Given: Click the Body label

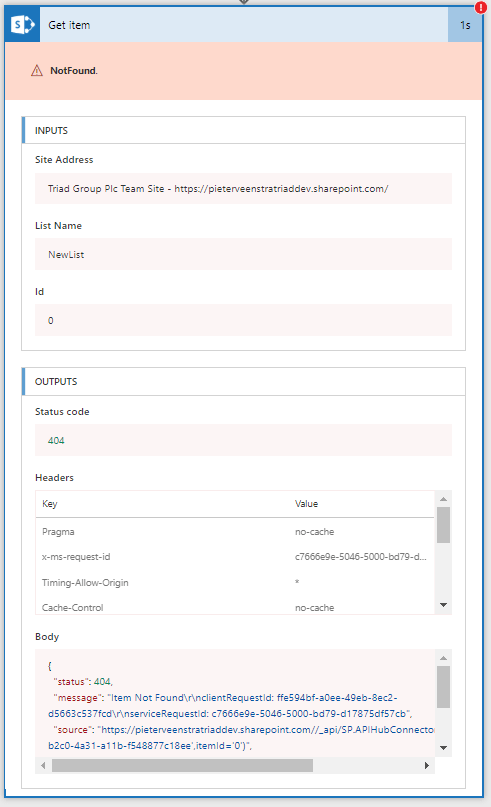Looking at the screenshot, I should (x=47, y=637).
